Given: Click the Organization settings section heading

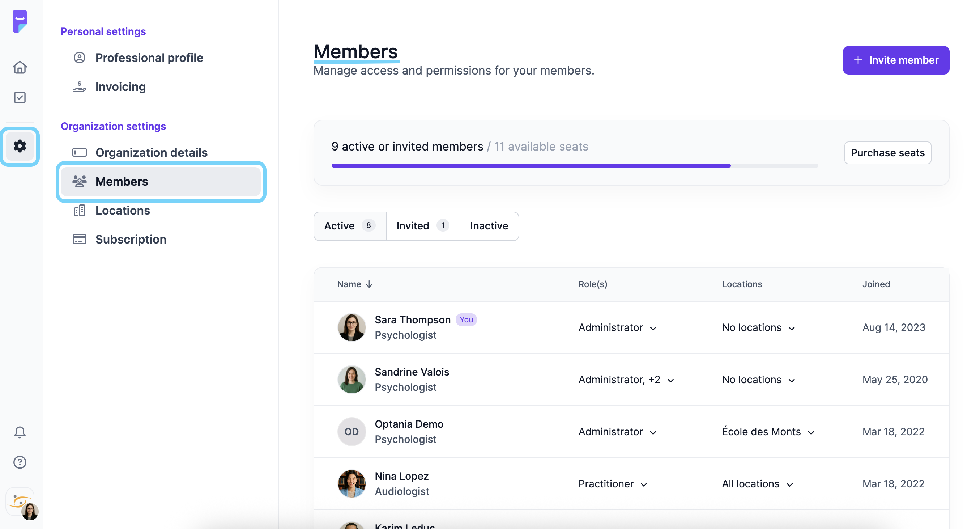Looking at the screenshot, I should (113, 126).
